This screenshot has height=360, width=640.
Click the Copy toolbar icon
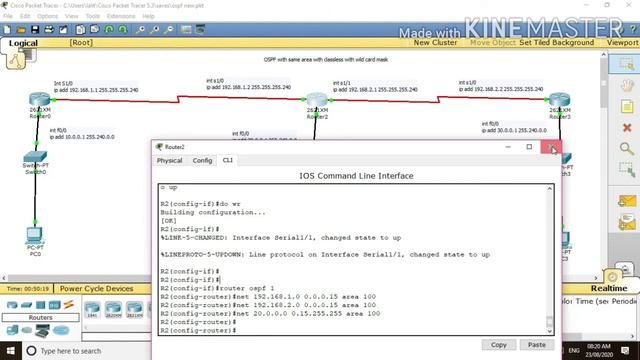tap(80, 29)
